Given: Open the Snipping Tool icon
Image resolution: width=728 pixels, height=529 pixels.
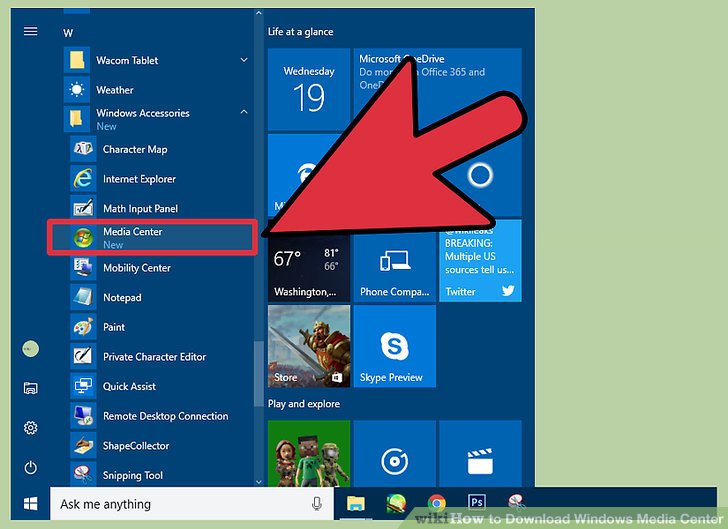Looking at the screenshot, I should pyautogui.click(x=84, y=474).
